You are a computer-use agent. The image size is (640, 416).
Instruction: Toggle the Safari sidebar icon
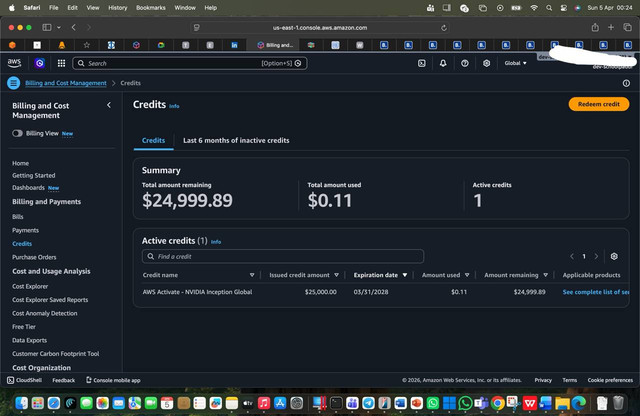[x=47, y=27]
